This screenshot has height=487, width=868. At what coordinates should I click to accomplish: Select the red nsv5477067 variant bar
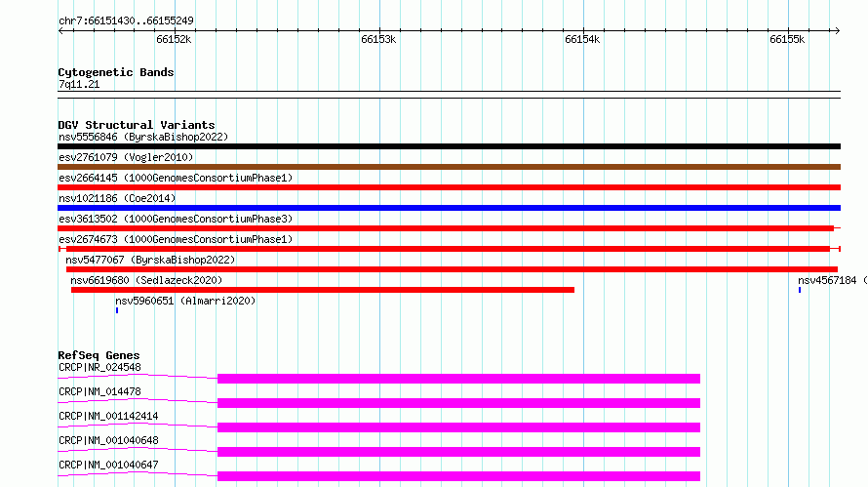[x=452, y=269]
